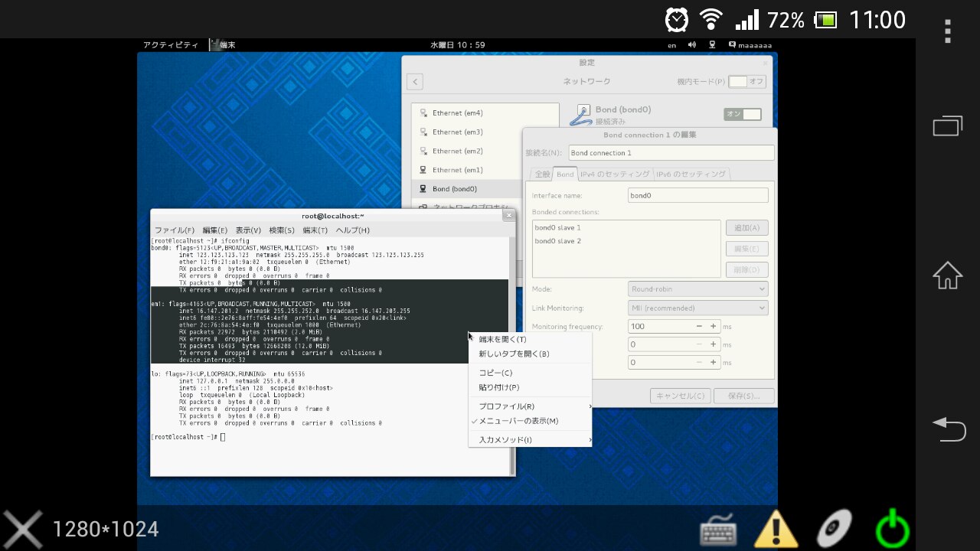The image size is (980, 551).
Task: Uncheck the show menubar context option
Action: (518, 421)
